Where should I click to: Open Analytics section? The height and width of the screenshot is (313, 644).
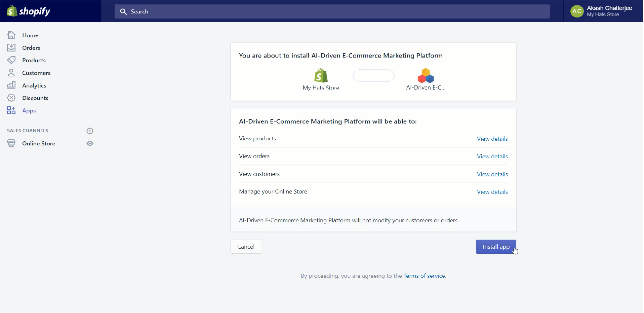pyautogui.click(x=34, y=85)
